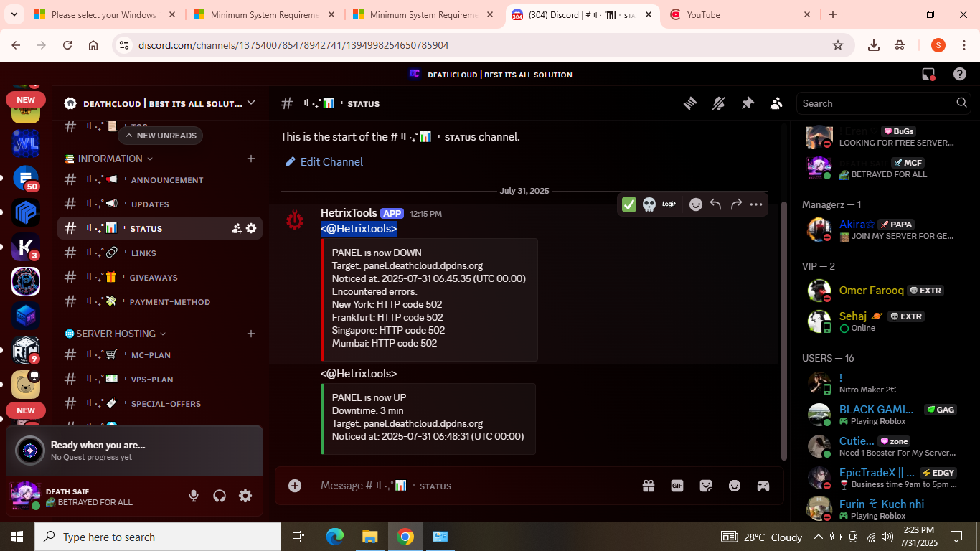Open the GIF picker
The image size is (980, 551).
(677, 486)
